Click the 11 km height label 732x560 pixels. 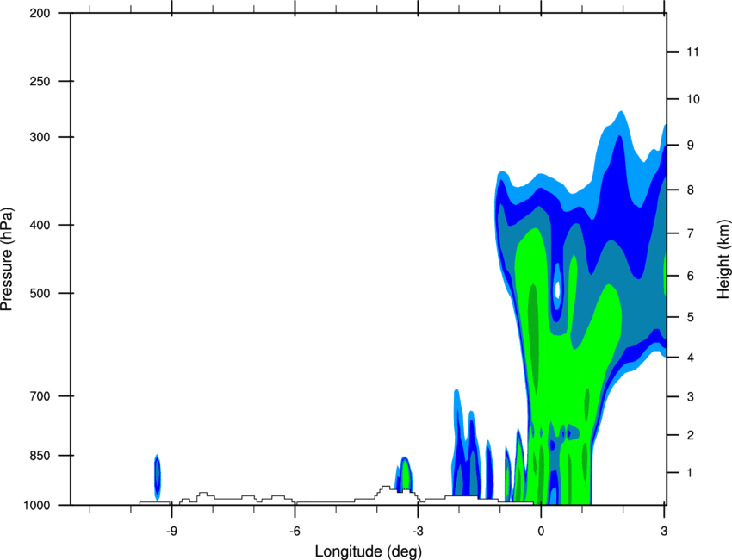click(692, 52)
